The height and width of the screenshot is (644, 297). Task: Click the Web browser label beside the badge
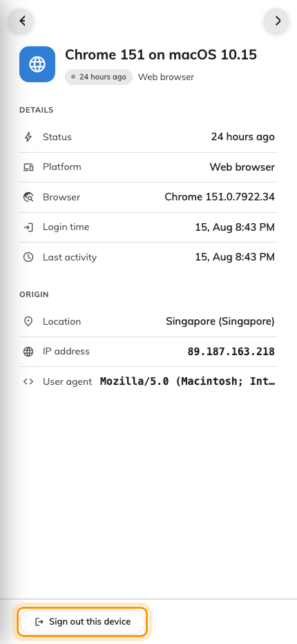point(166,77)
